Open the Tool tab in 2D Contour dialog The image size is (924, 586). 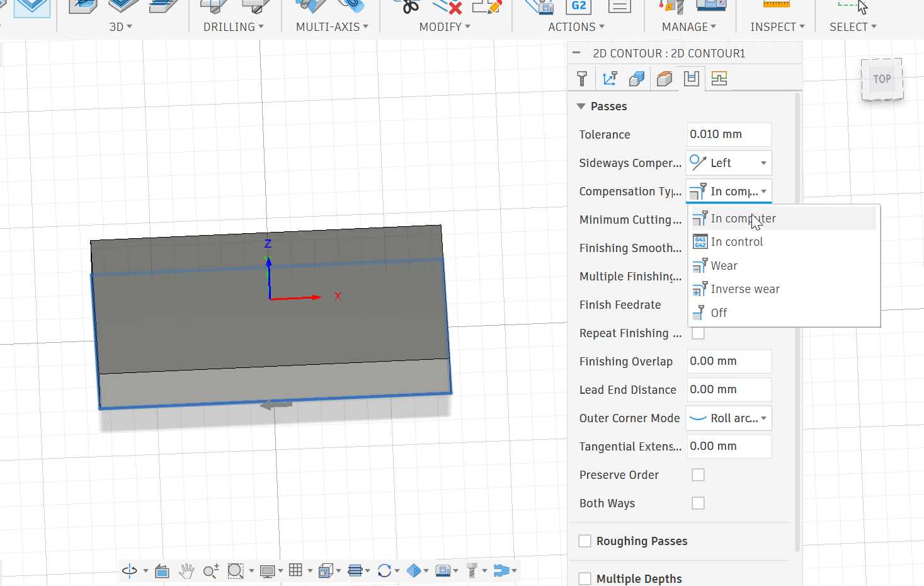coord(582,79)
